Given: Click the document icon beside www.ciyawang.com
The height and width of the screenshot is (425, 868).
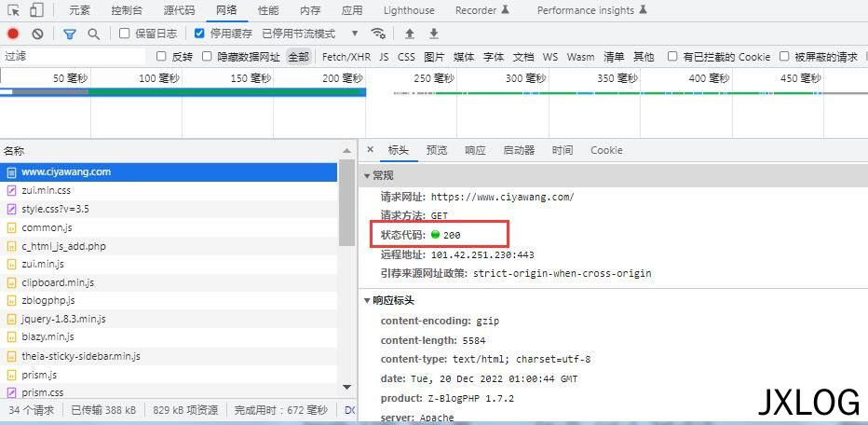Looking at the screenshot, I should [11, 172].
